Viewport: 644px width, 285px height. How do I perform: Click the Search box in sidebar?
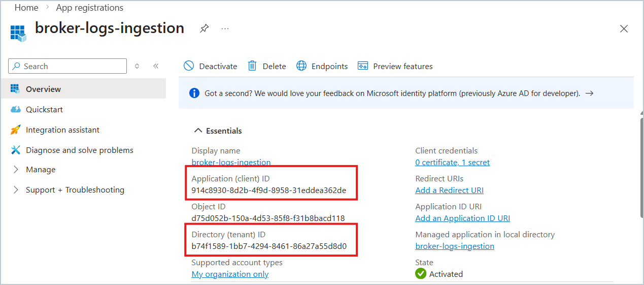(x=67, y=66)
